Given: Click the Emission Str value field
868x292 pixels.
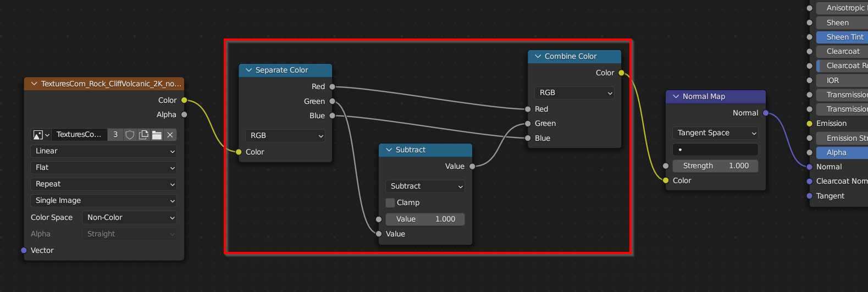Looking at the screenshot, I should [x=842, y=138].
